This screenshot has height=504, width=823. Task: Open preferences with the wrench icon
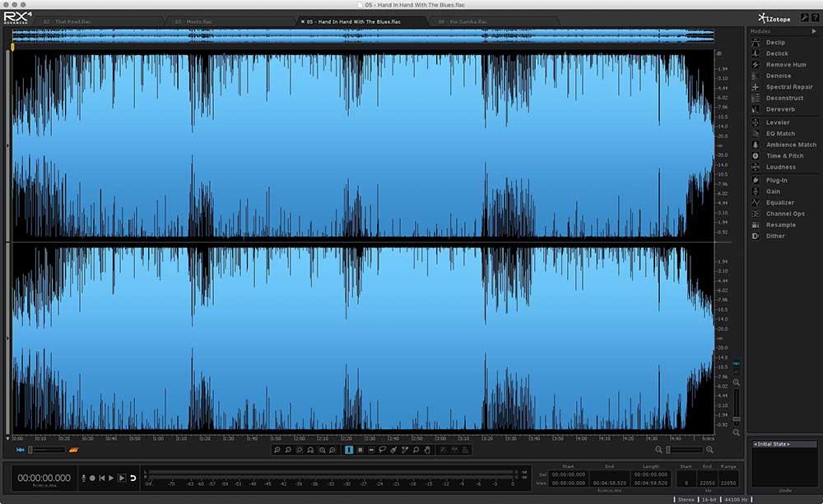coord(804,18)
